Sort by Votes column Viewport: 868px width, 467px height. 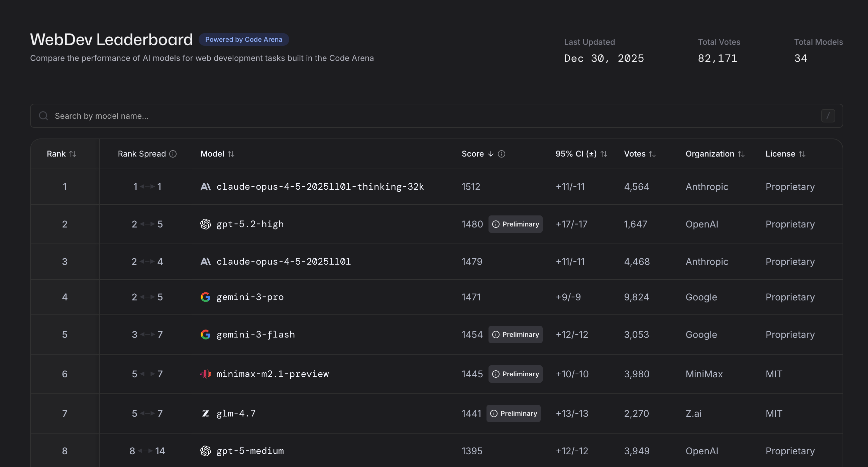[652, 154]
